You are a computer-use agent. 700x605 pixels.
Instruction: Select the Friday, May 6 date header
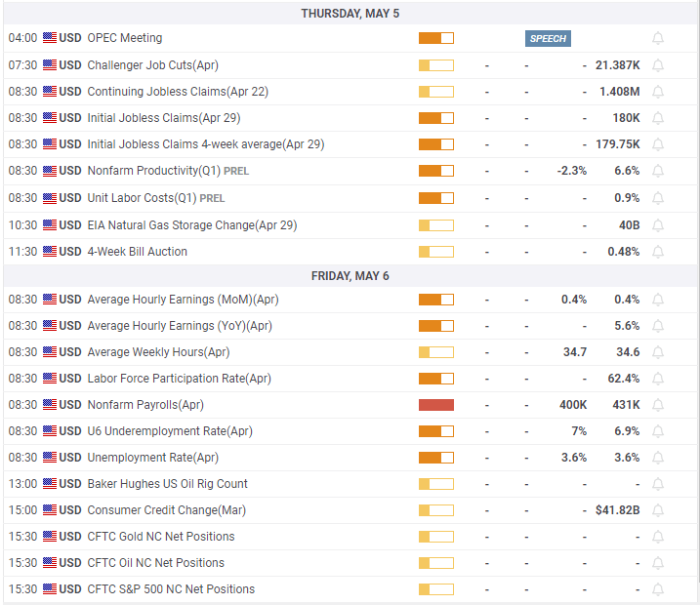[x=350, y=276]
